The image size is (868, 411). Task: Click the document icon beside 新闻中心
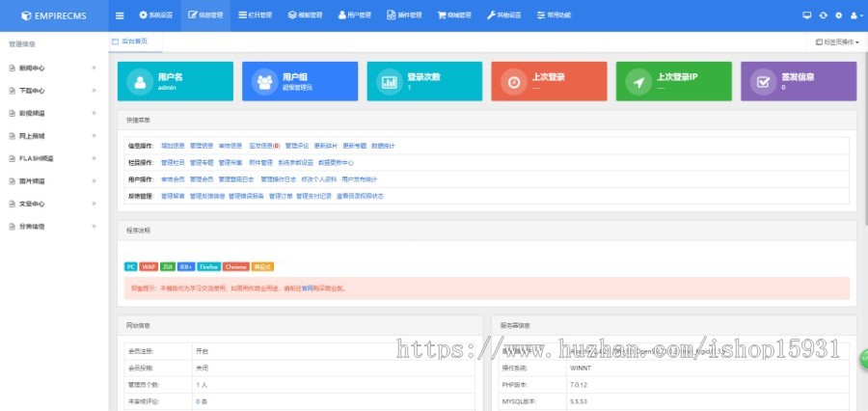pyautogui.click(x=13, y=68)
